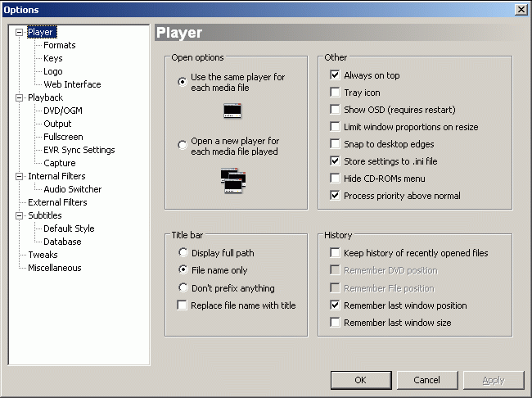The image size is (532, 398).
Task: Click the single player window icon
Action: tap(233, 109)
